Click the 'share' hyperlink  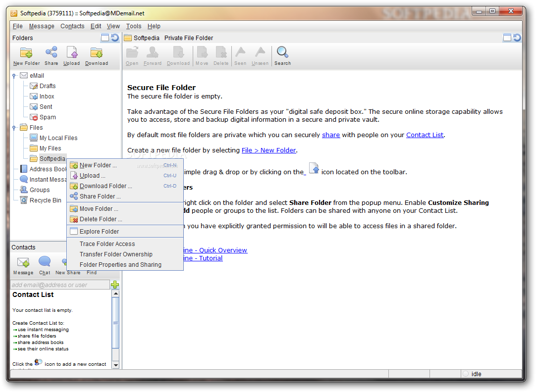click(331, 135)
